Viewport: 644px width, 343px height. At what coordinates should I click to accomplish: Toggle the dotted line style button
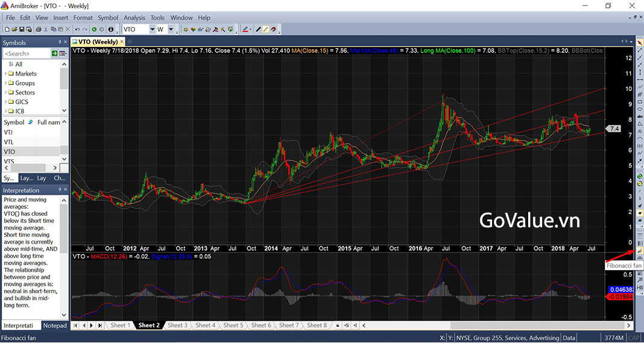(x=266, y=29)
